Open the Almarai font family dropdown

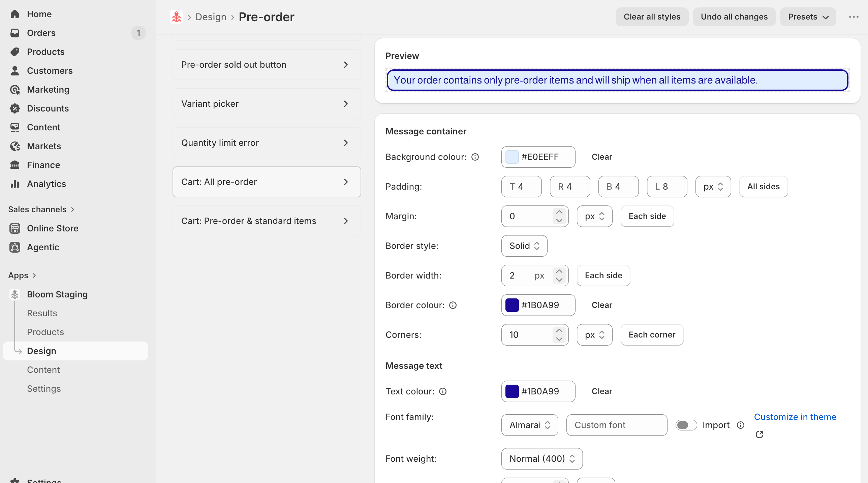[x=530, y=425]
